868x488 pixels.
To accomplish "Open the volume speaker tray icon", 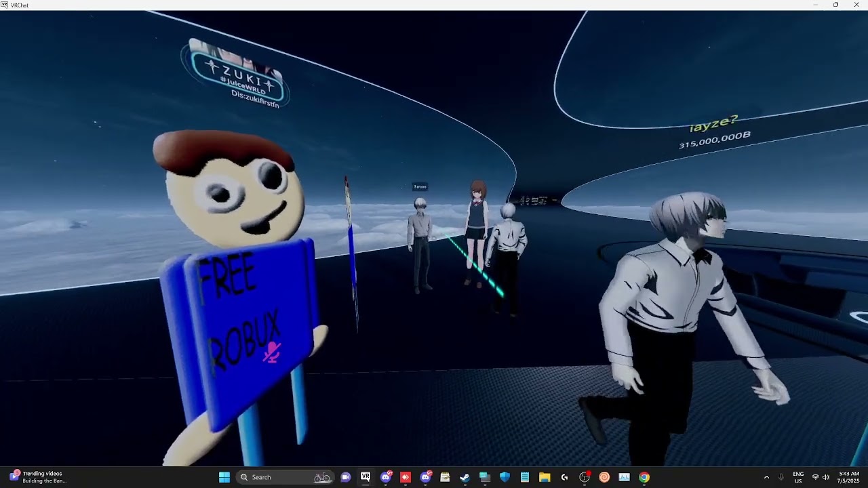I will (x=825, y=477).
